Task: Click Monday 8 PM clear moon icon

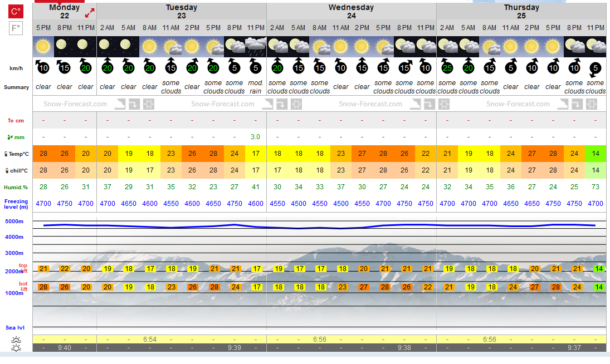Action: 64,47
